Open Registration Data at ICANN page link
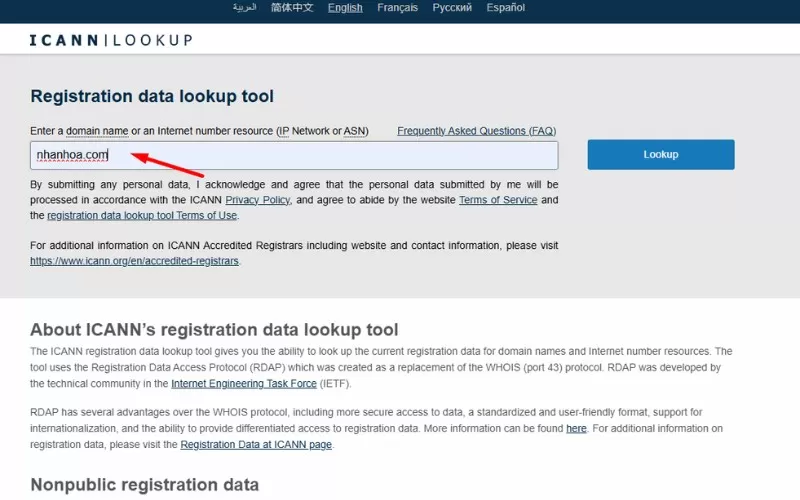800x500 pixels. point(256,444)
